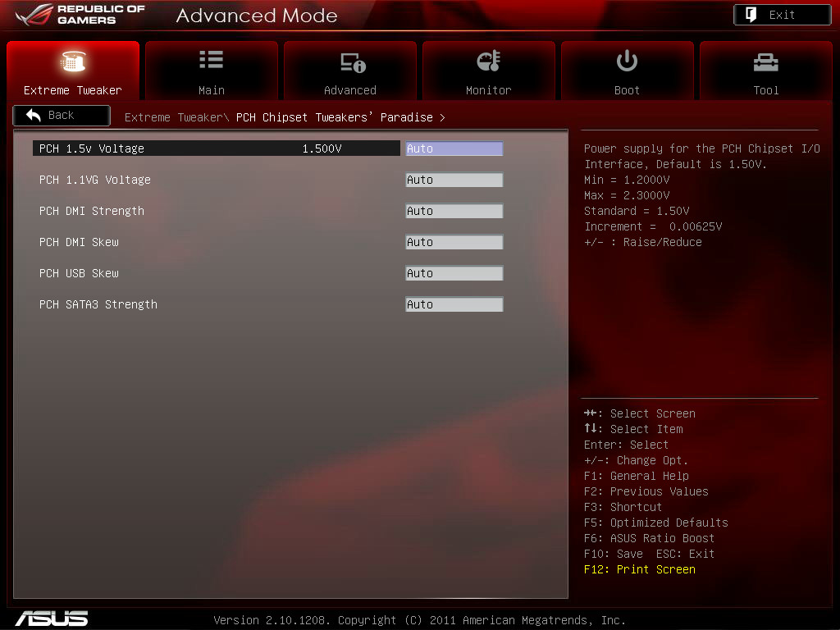Click the Monitor thermometer gauge icon
The width and height of the screenshot is (840, 630).
point(489,62)
